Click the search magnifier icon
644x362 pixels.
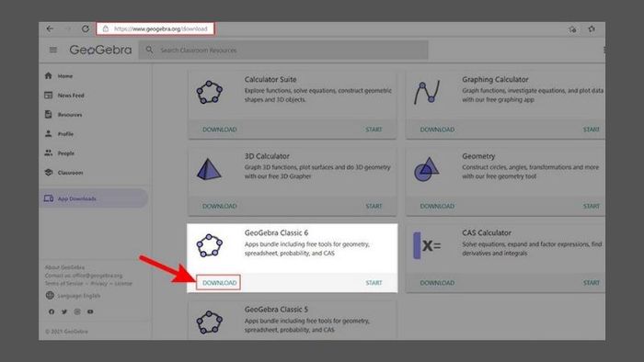[x=149, y=50]
